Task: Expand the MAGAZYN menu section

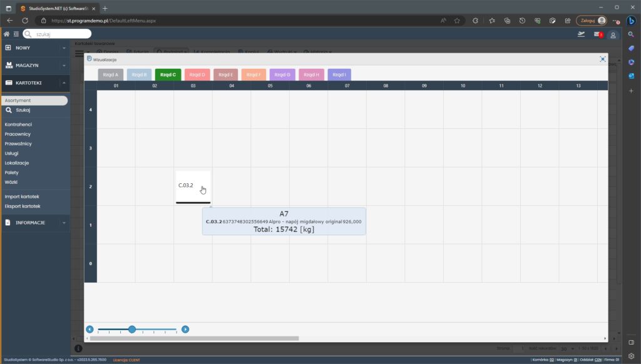Action: [x=34, y=65]
